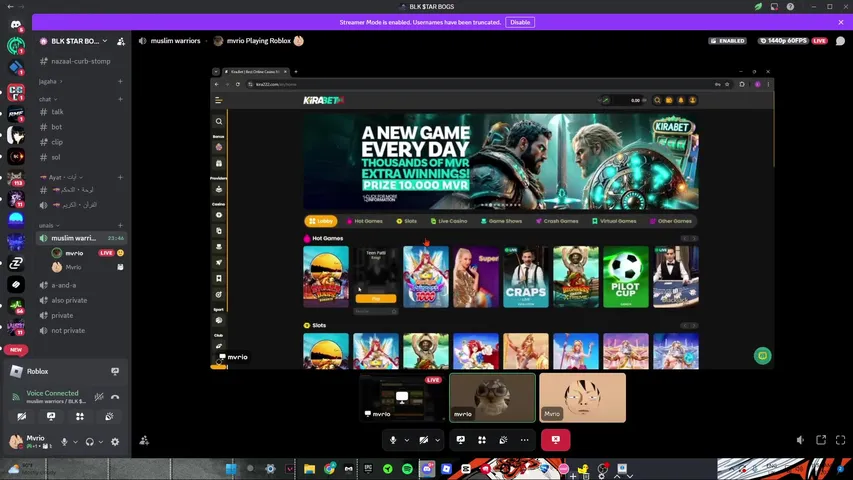Open the CSC server icon
The width and height of the screenshot is (853, 480).
[16, 93]
